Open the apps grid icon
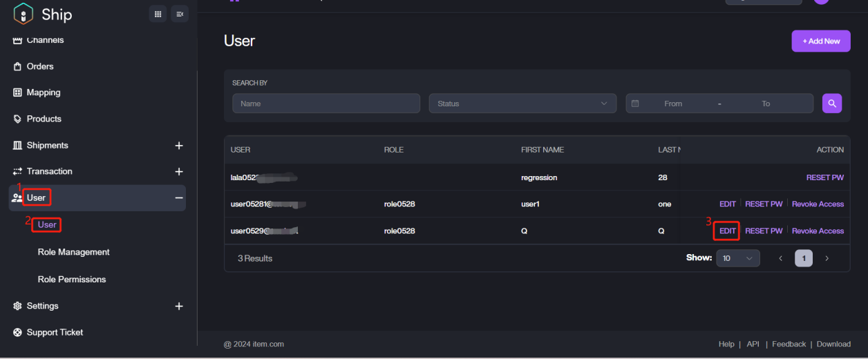Screen dimensions: 868x359 point(158,14)
